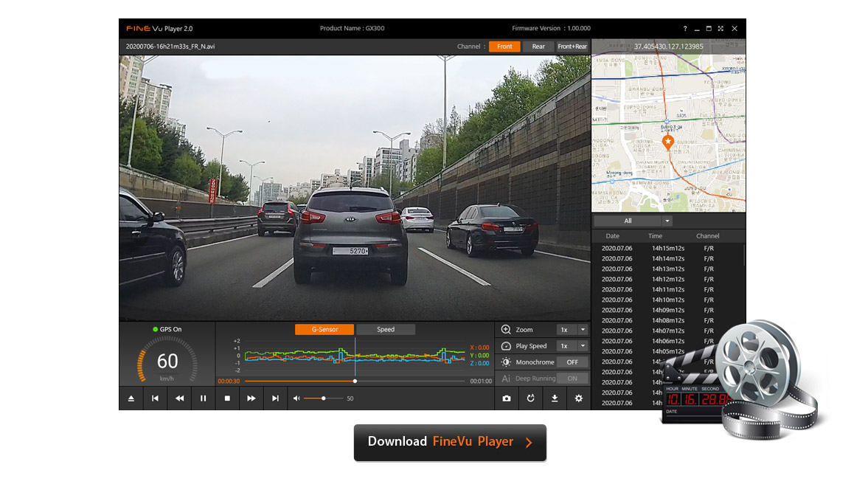Select the 14h10m12s recording

[668, 300]
